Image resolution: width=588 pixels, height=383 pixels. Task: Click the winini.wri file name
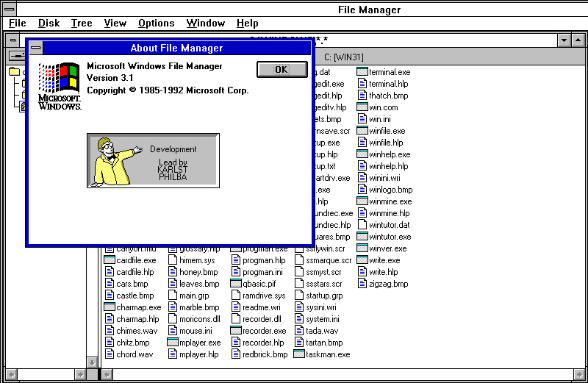(x=384, y=178)
